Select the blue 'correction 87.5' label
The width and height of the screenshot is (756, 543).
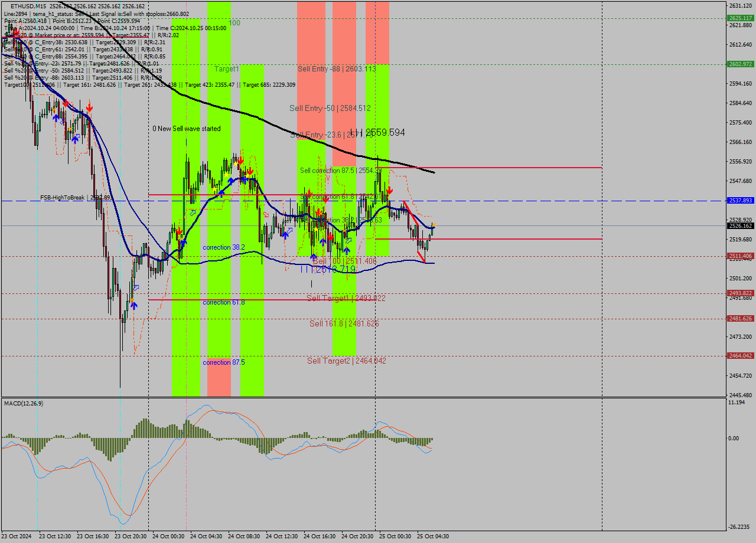point(224,362)
